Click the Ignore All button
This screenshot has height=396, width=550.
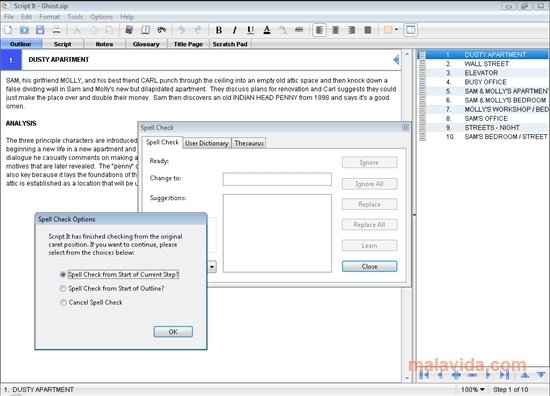[369, 184]
